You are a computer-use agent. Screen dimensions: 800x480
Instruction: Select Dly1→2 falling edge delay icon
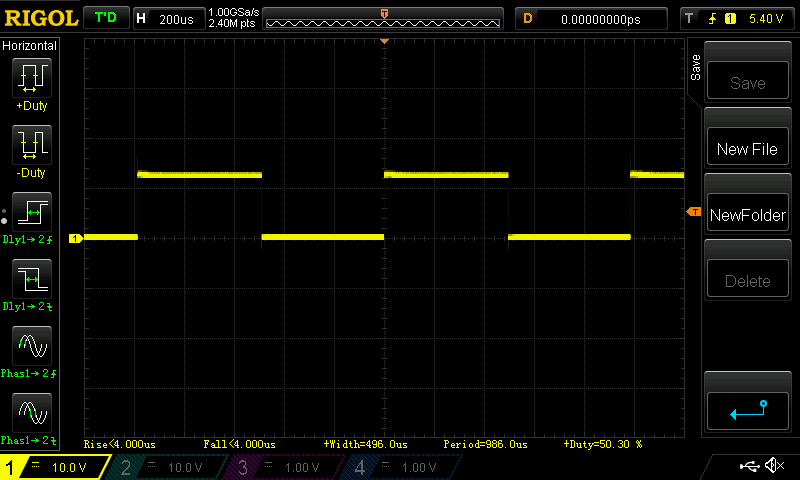pyautogui.click(x=32, y=279)
